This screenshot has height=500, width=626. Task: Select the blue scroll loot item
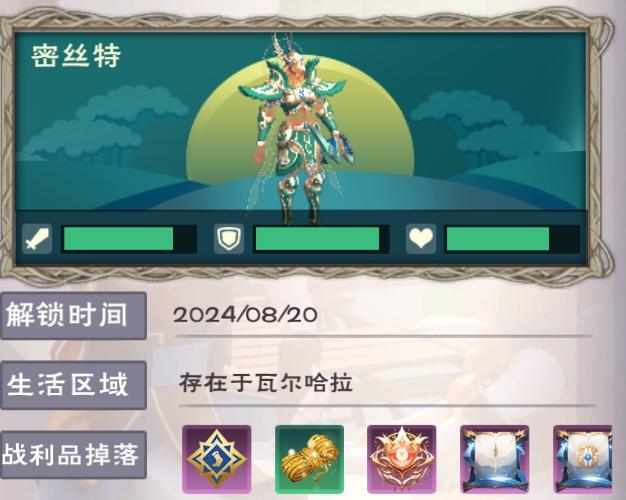[495, 459]
